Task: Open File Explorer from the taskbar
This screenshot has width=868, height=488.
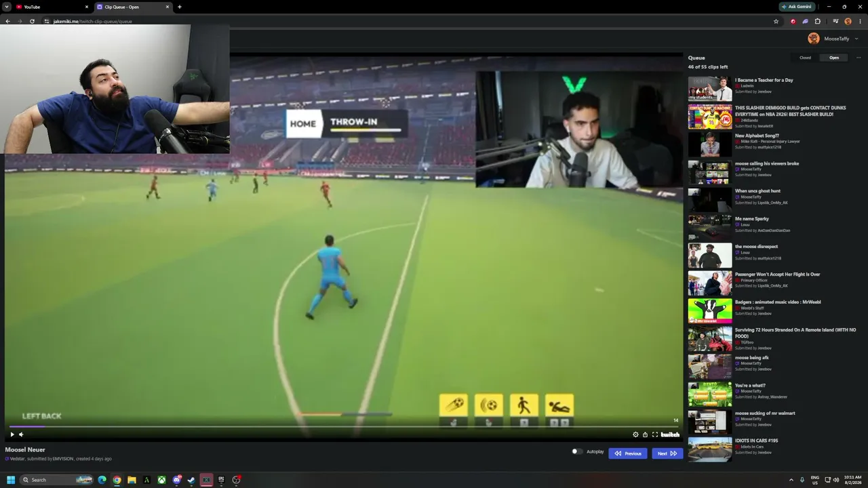Action: [x=132, y=480]
